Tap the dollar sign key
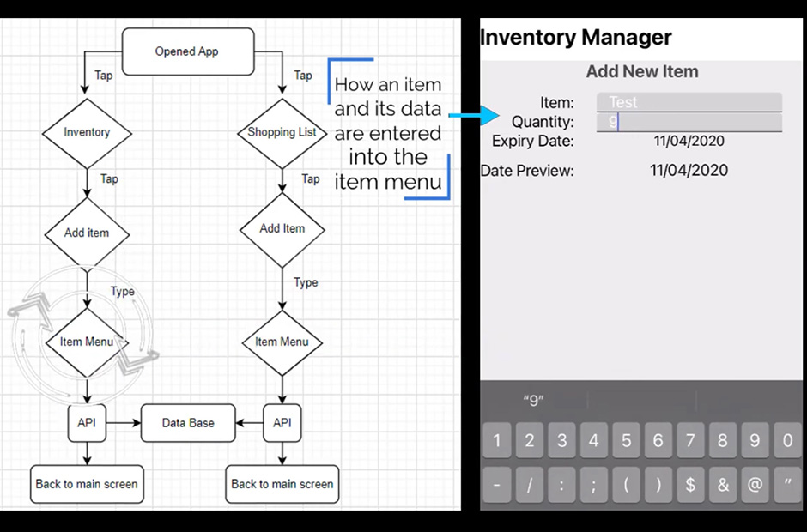The width and height of the screenshot is (807, 532). [x=690, y=485]
